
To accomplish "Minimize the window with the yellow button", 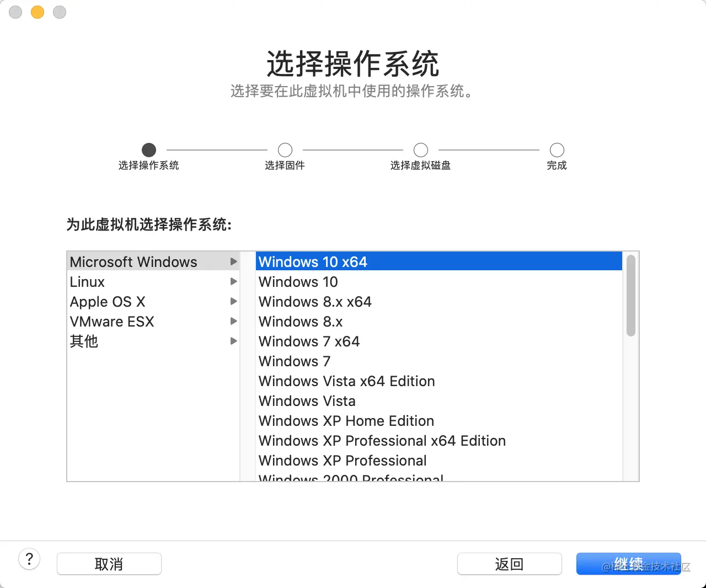I will [x=38, y=12].
